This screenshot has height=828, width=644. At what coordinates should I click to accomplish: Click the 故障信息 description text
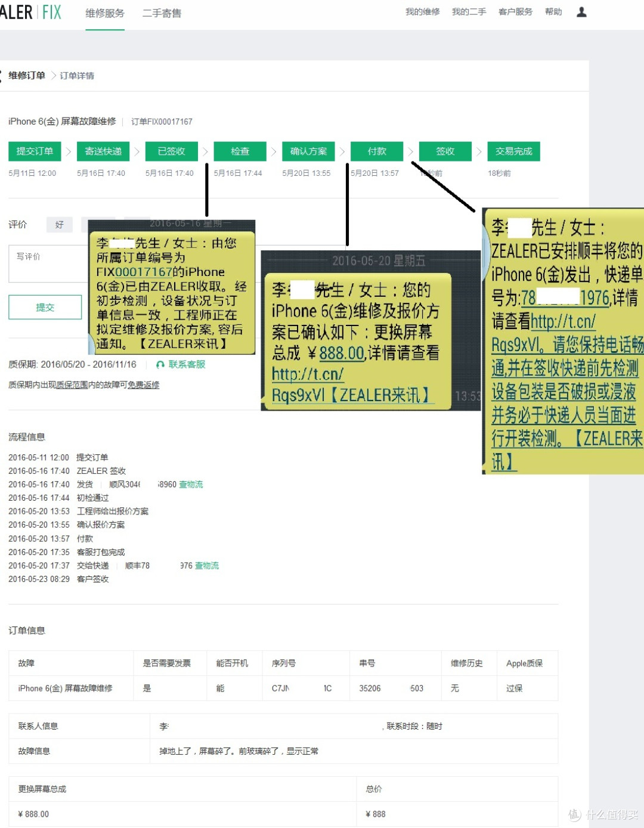[x=239, y=751]
